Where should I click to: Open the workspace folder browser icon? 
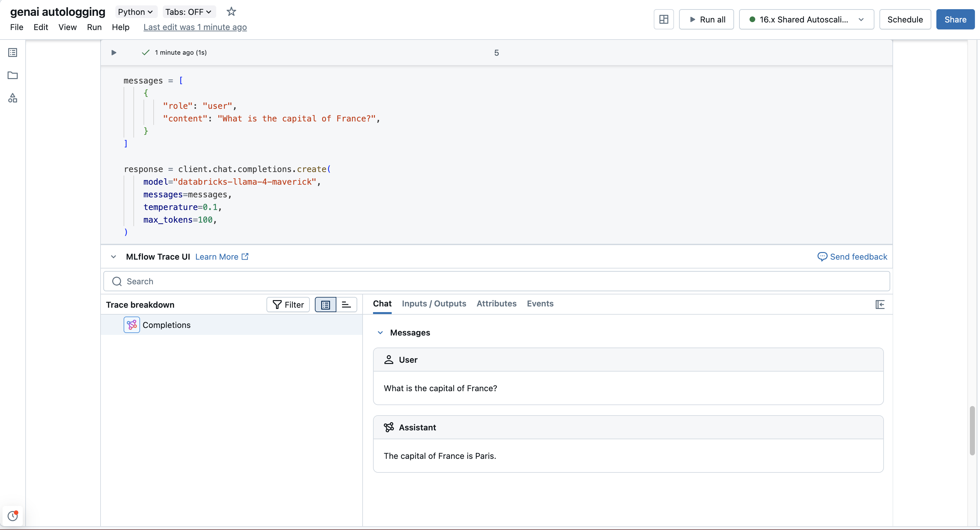(x=13, y=75)
